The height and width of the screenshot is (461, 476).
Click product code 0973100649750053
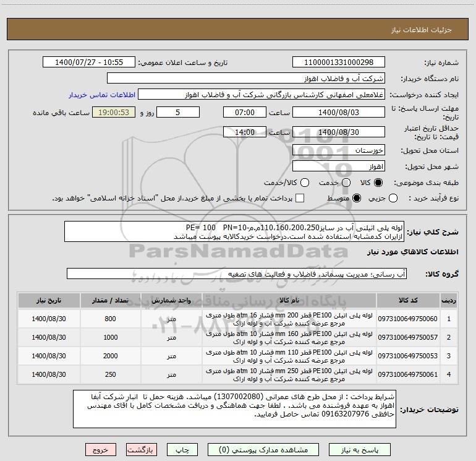point(408,356)
